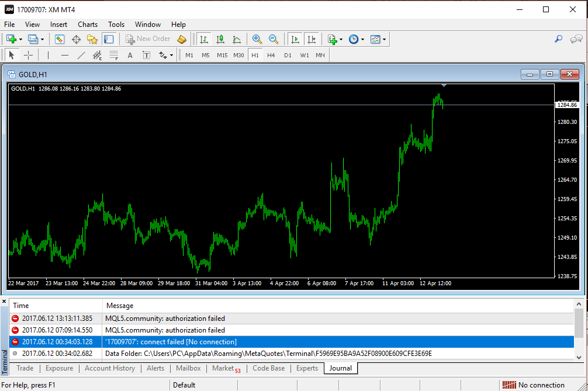Open the Navigator star-folder icon

[x=92, y=39]
